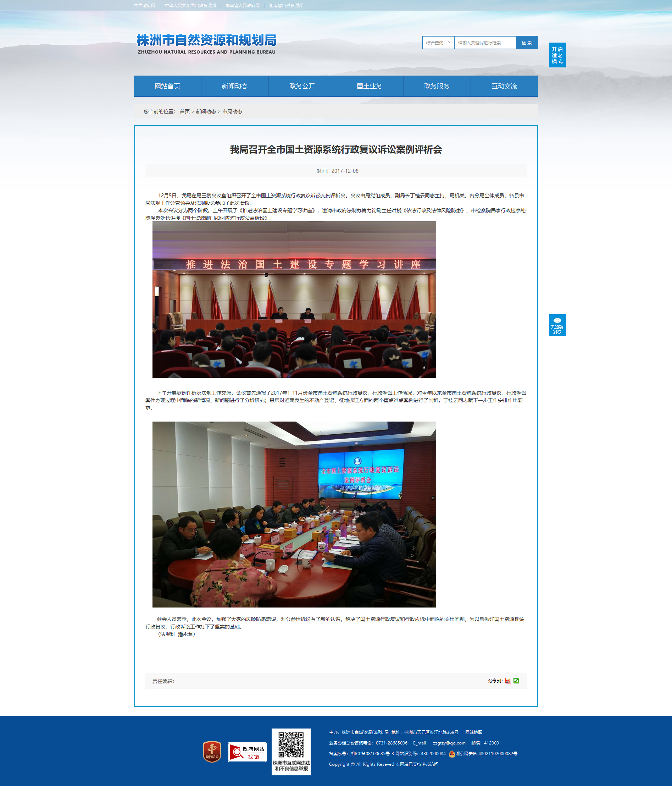The height and width of the screenshot is (786, 672).
Task: Click the author line (法规科 潘永君)
Action: (176, 634)
